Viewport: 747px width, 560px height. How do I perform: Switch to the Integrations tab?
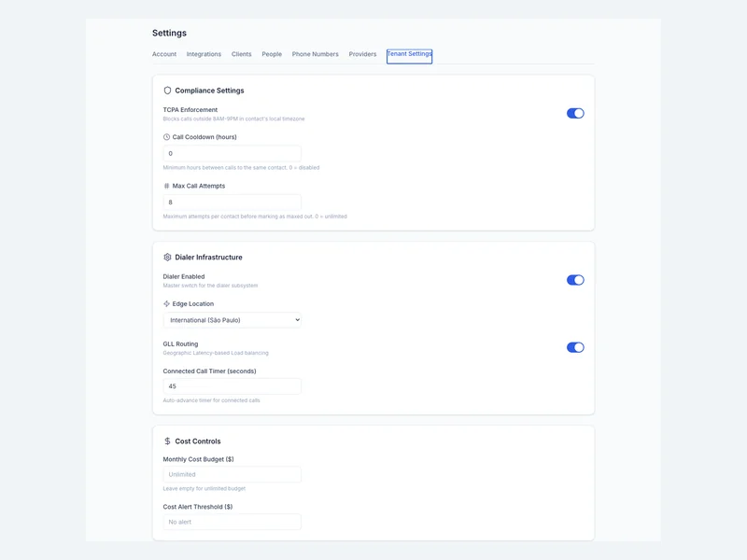click(x=204, y=54)
